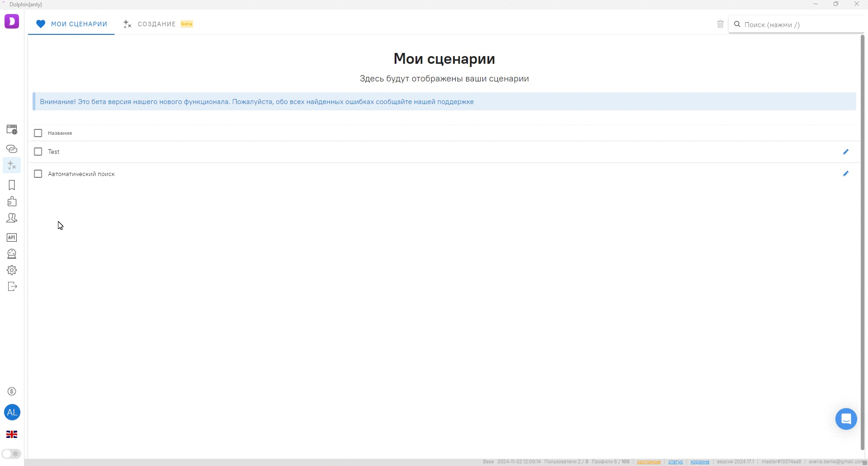The height and width of the screenshot is (466, 868).
Task: Open the API sidebar icon
Action: (x=12, y=238)
